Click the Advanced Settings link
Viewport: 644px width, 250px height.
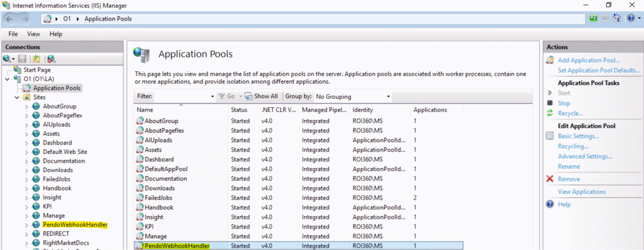[x=584, y=156]
